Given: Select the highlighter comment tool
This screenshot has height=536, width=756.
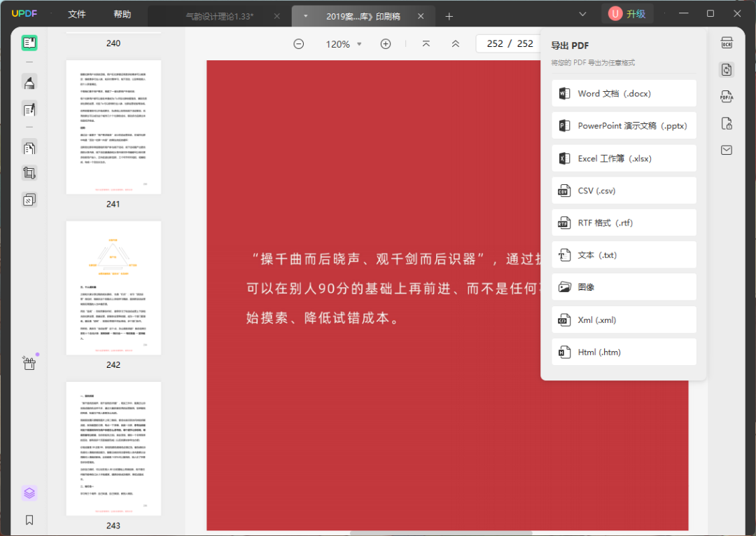Looking at the screenshot, I should pos(29,83).
